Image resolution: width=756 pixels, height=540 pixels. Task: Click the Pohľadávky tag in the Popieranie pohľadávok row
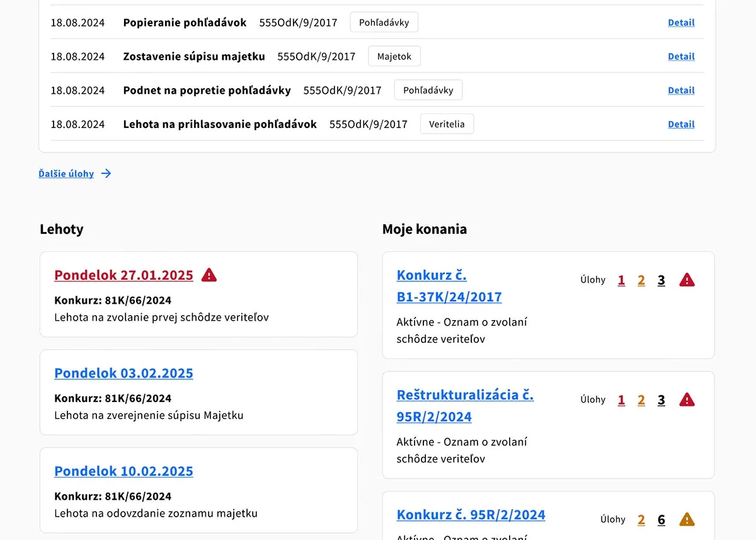[384, 23]
